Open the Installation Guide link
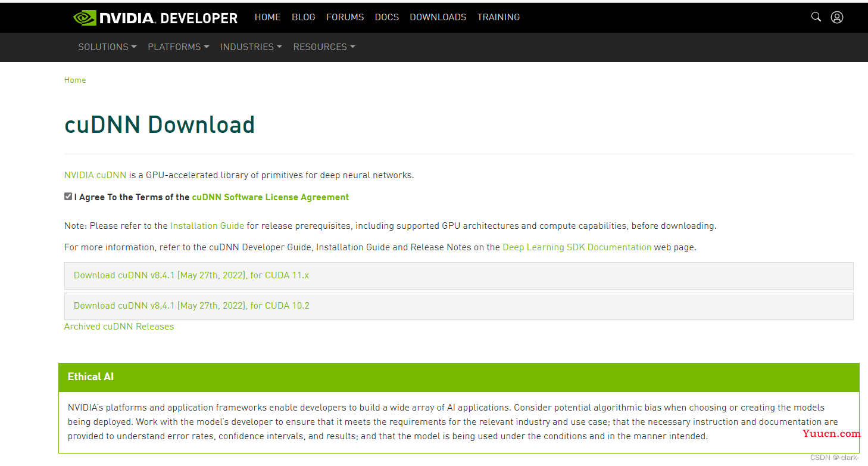 (x=207, y=226)
